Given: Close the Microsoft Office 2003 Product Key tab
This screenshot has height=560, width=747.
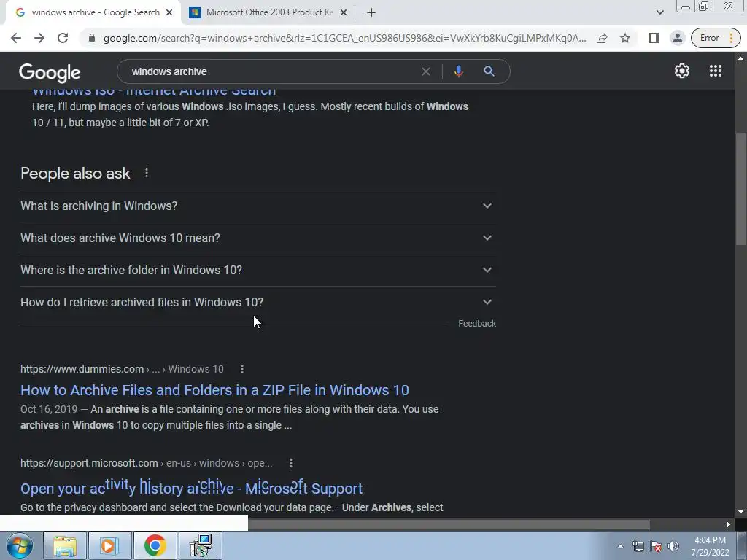Looking at the screenshot, I should tap(344, 13).
